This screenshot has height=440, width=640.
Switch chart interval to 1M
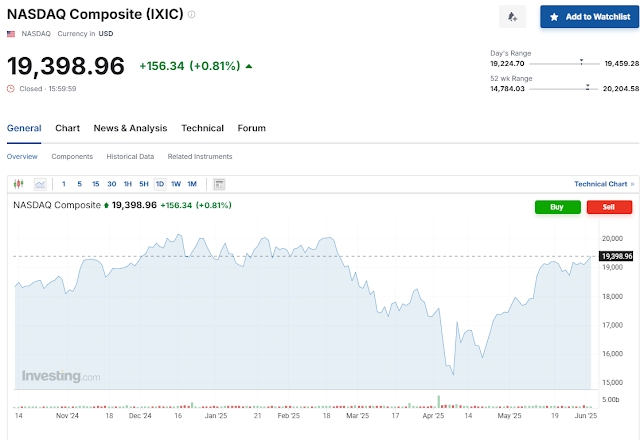coord(192,184)
